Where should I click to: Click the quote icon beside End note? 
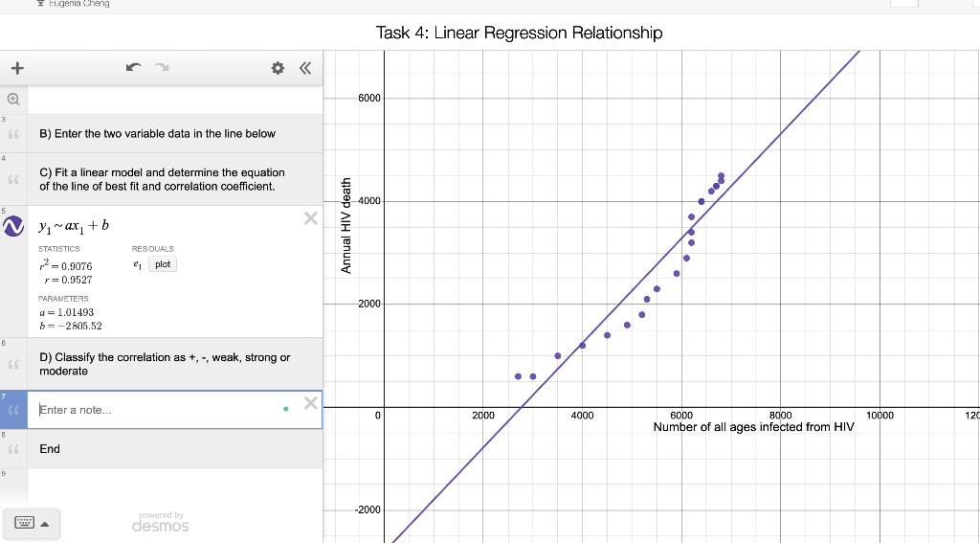[13, 449]
